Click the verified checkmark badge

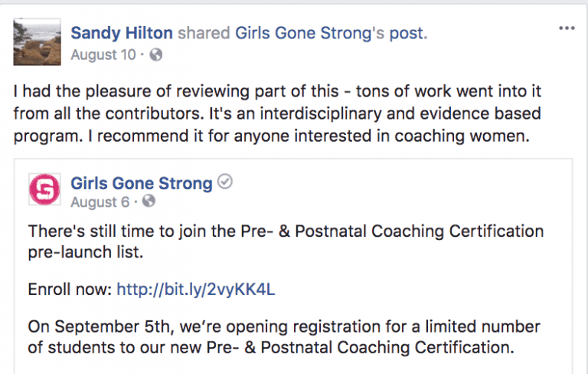point(225,182)
